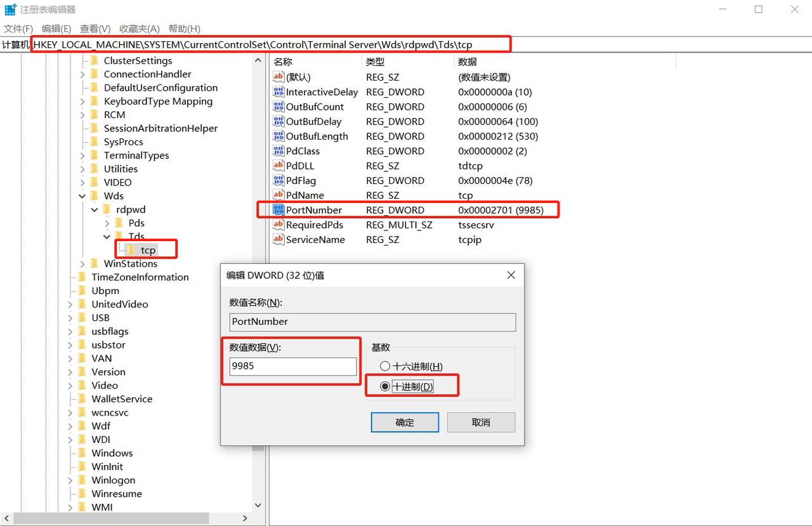Click the Registry Editor app icon in title bar
The image size is (812, 526).
pyautogui.click(x=10, y=10)
